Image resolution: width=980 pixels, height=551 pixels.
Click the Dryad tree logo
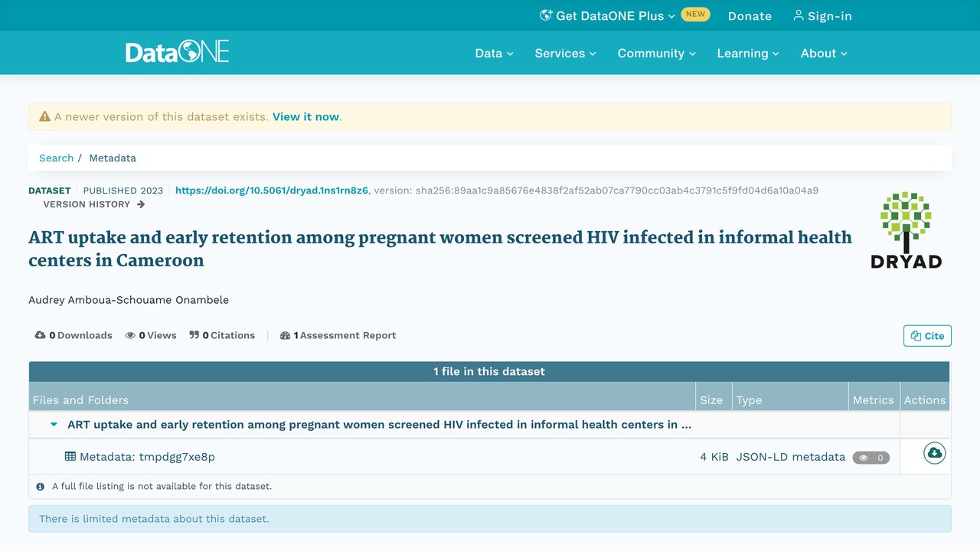pos(906,230)
